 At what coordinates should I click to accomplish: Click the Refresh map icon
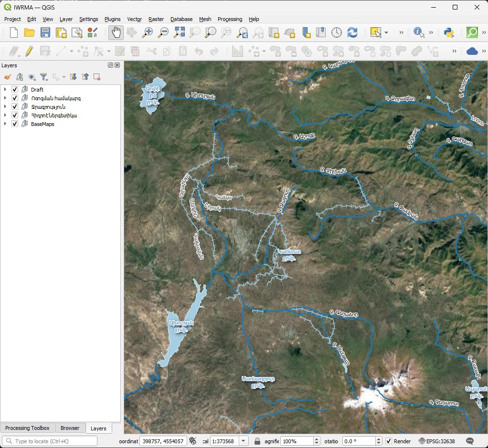point(352,32)
